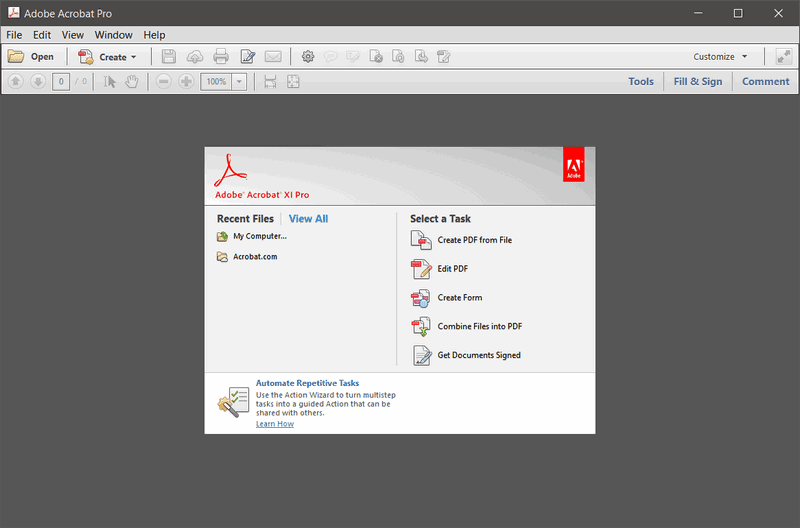Open the Window menu
800x528 pixels.
(114, 35)
